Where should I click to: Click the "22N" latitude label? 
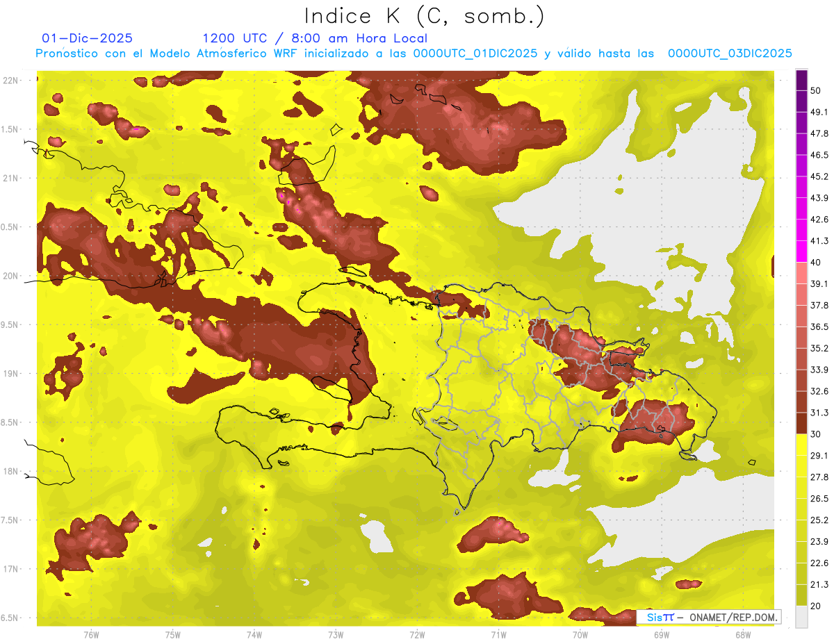(x=11, y=80)
